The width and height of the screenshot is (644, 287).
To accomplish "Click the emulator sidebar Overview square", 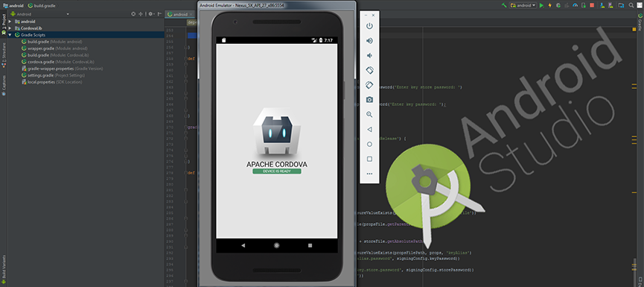I will click(x=369, y=159).
